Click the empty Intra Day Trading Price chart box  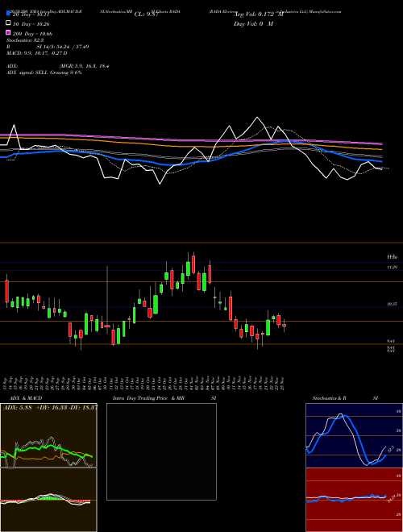[161, 451]
